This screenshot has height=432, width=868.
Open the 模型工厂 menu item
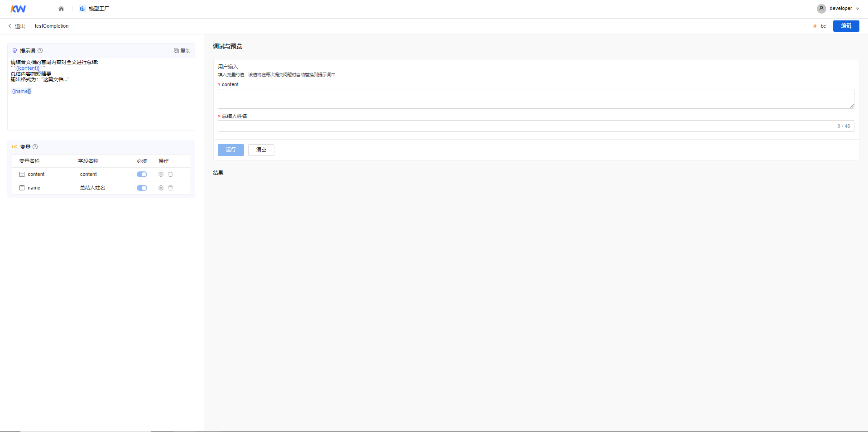(x=94, y=9)
